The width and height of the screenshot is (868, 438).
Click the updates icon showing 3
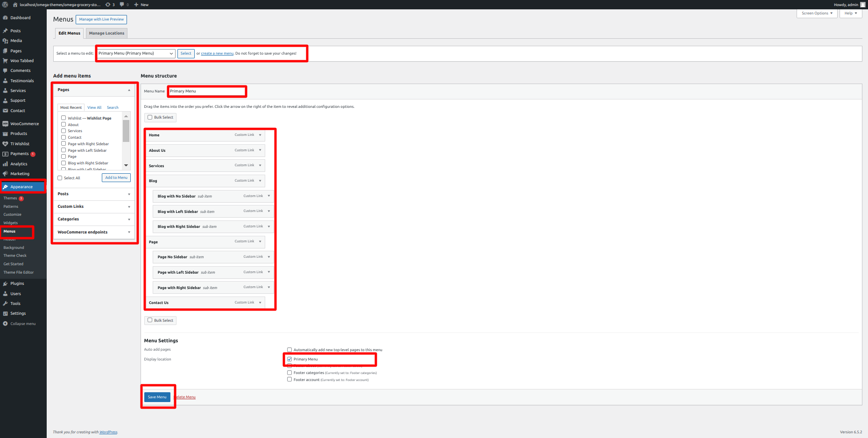click(x=108, y=5)
